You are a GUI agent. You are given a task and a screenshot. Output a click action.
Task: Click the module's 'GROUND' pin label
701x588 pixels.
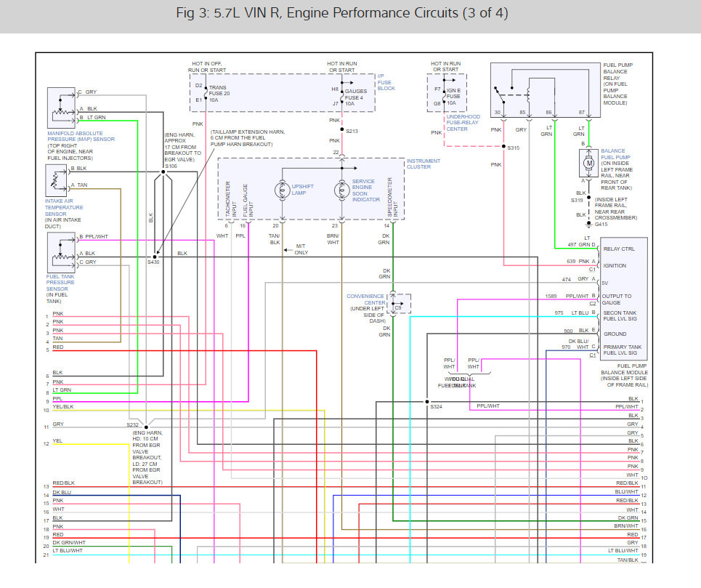click(615, 334)
